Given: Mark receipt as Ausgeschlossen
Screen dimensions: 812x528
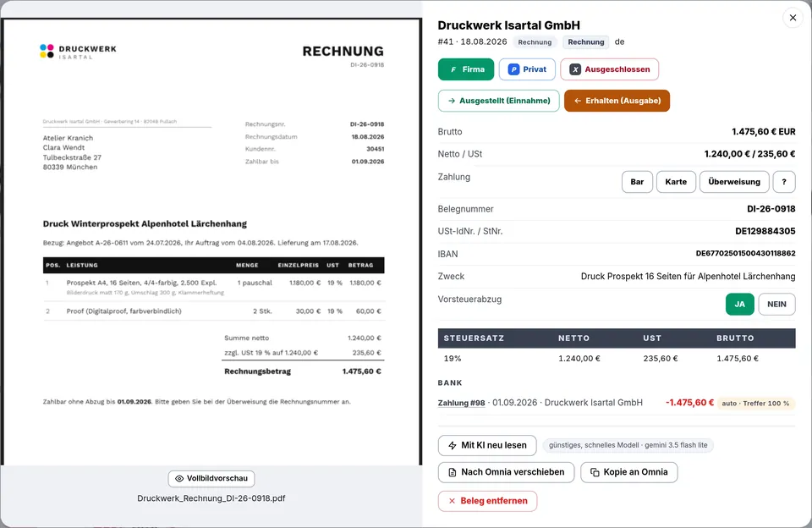Looking at the screenshot, I should [610, 69].
